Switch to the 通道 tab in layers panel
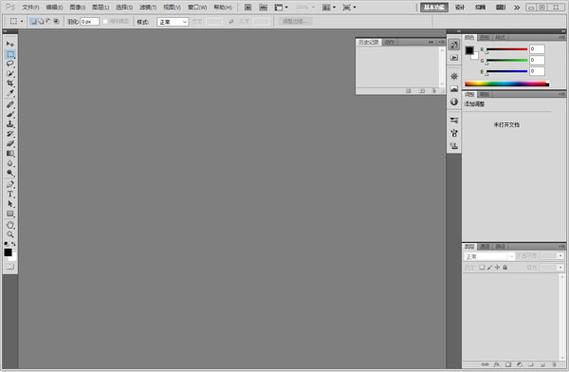Image resolution: width=569 pixels, height=372 pixels. click(485, 247)
